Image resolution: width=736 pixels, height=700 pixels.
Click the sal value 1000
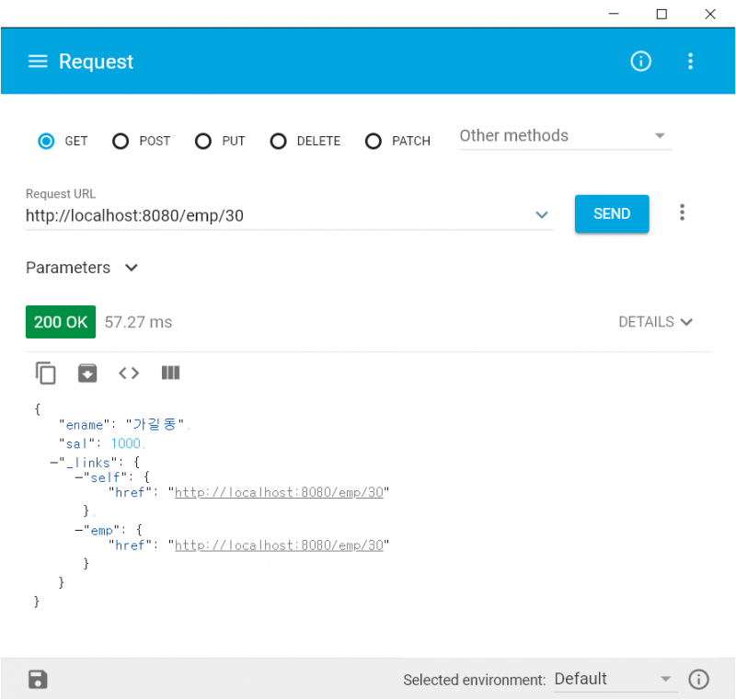125,443
